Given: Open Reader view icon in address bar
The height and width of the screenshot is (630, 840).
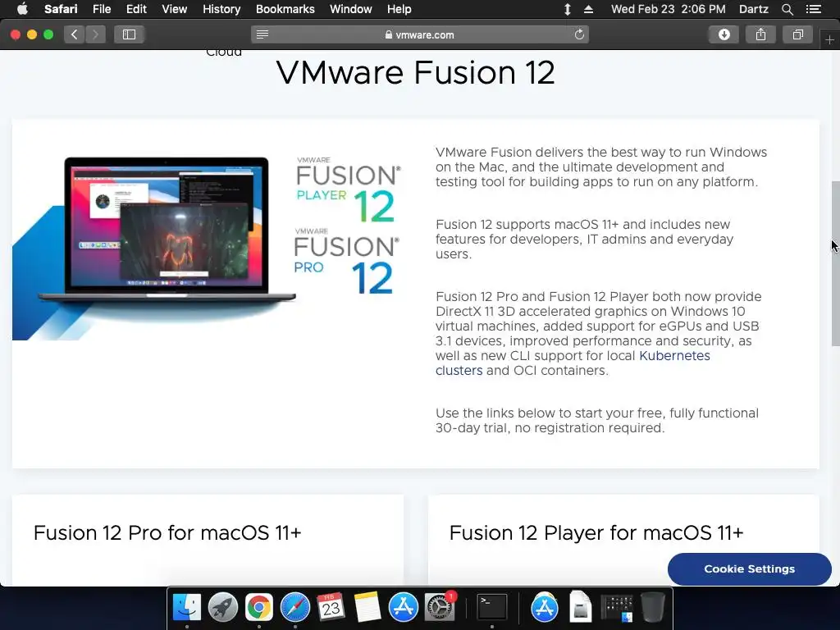Looking at the screenshot, I should coord(262,34).
